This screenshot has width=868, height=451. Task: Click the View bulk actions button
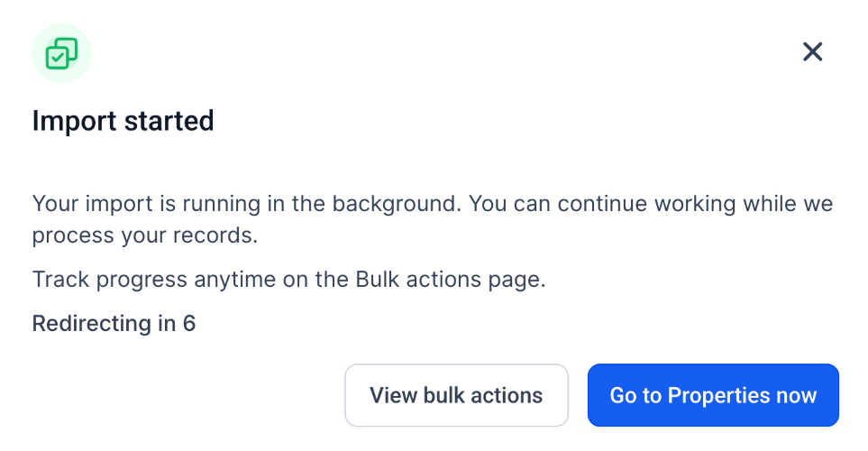[456, 395]
